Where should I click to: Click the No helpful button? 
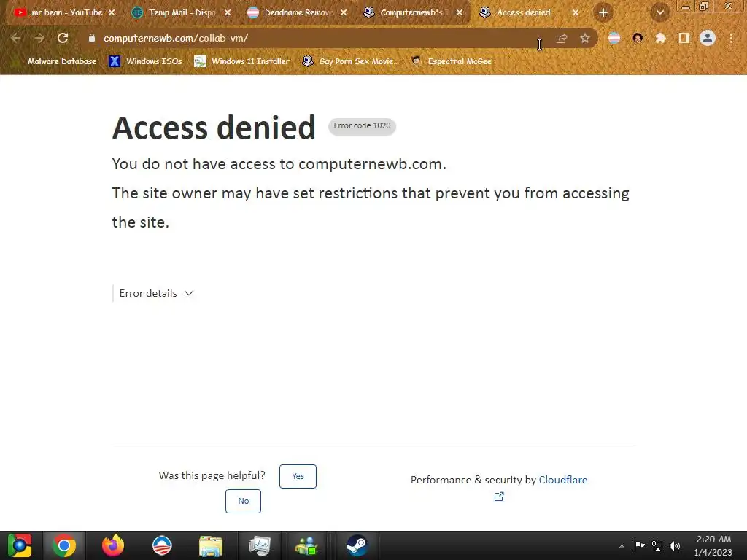(243, 501)
